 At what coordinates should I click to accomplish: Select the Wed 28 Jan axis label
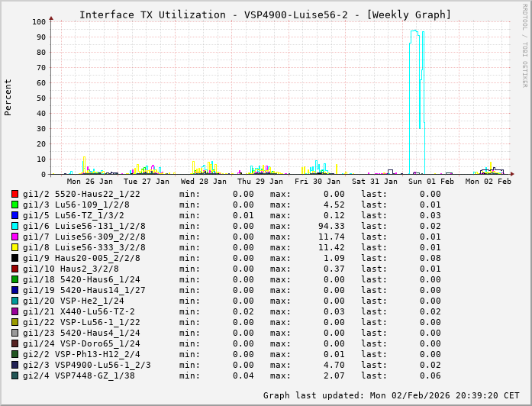[x=204, y=182]
